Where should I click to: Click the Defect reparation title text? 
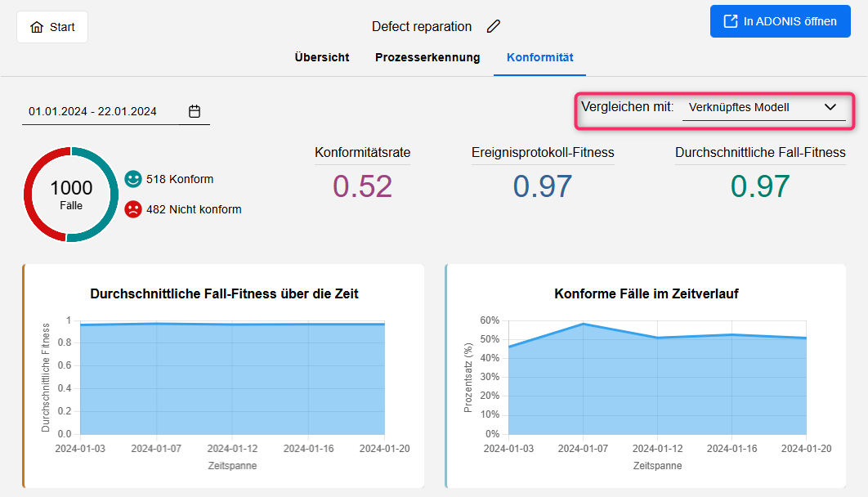pyautogui.click(x=421, y=26)
